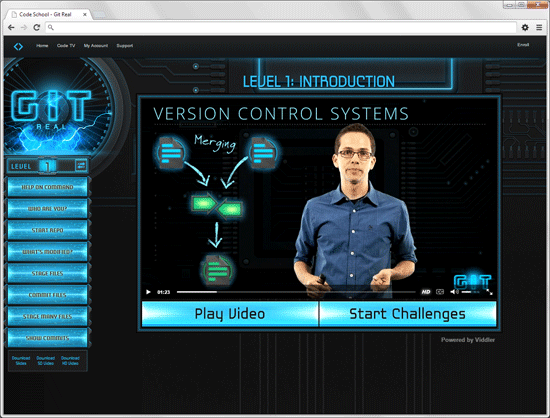Open the My Account menu item
The image size is (550, 418).
click(x=96, y=46)
